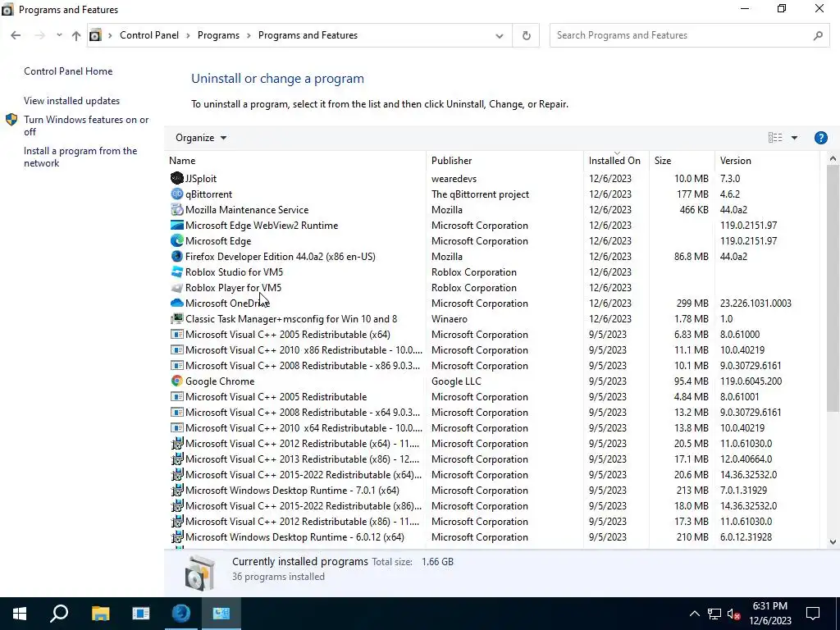
Task: Show hidden tray icons chevron
Action: (694, 614)
